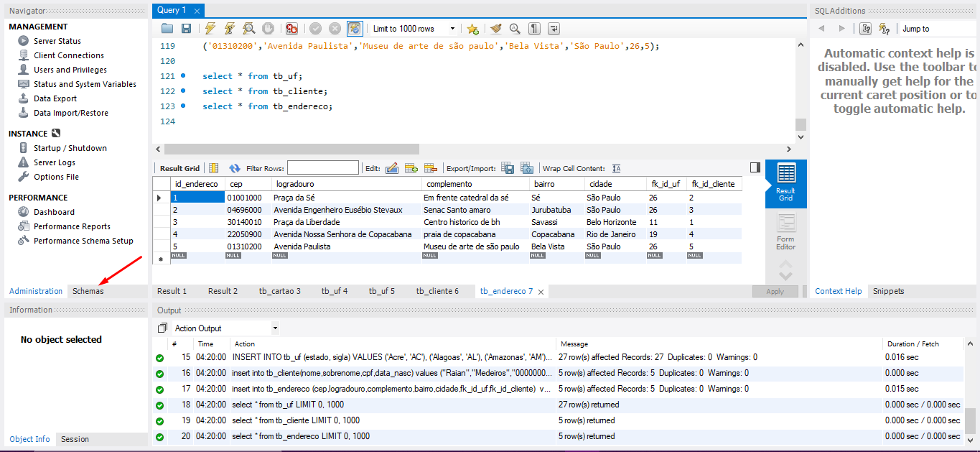Close the Query 1 tab

197,11
